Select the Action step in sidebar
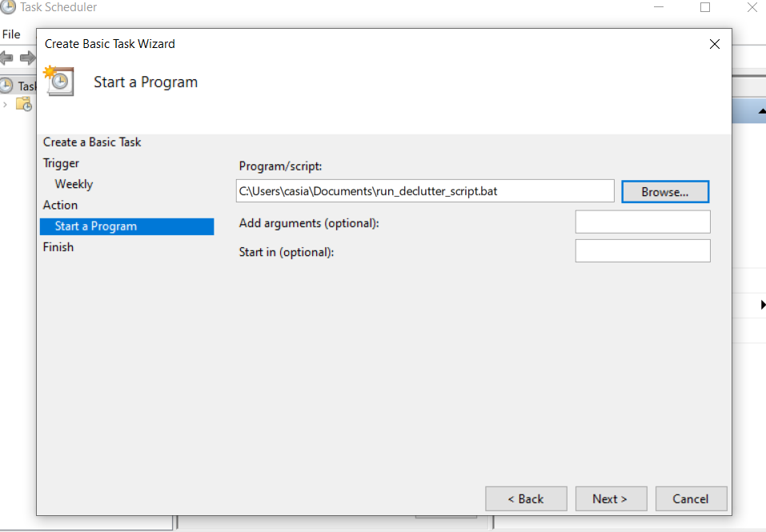The height and width of the screenshot is (532, 766). 60,205
